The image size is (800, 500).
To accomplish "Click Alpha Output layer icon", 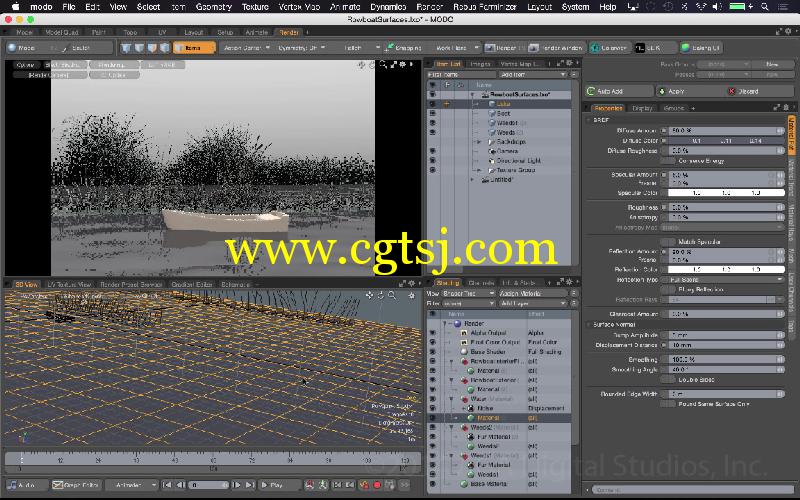I will 464,333.
